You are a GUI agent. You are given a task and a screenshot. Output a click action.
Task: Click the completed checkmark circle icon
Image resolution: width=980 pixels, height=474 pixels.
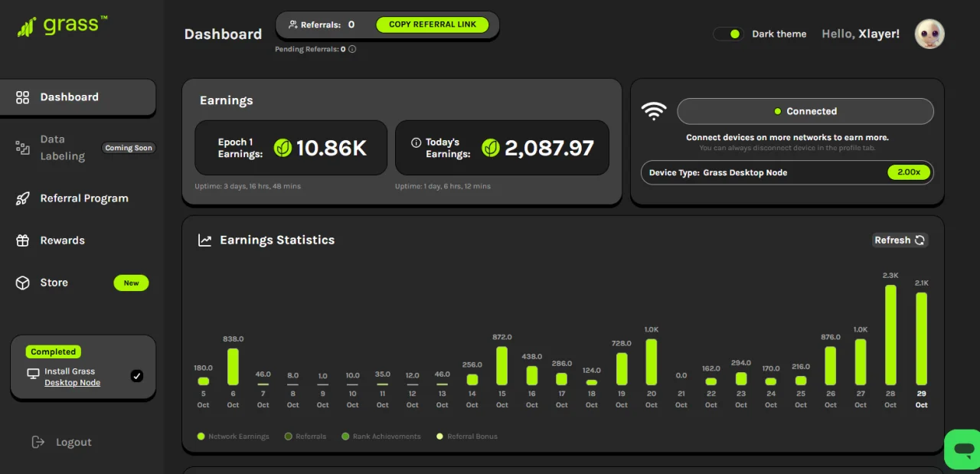[137, 375]
